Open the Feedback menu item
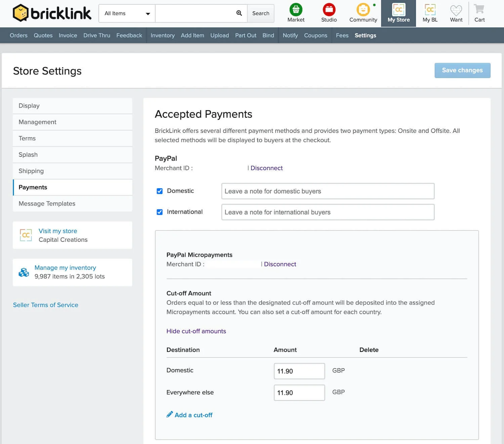 [129, 35]
